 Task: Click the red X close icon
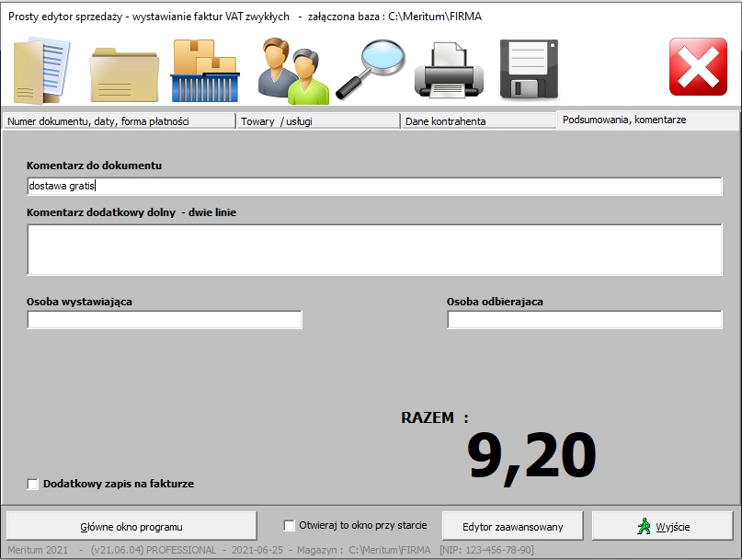coord(698,67)
